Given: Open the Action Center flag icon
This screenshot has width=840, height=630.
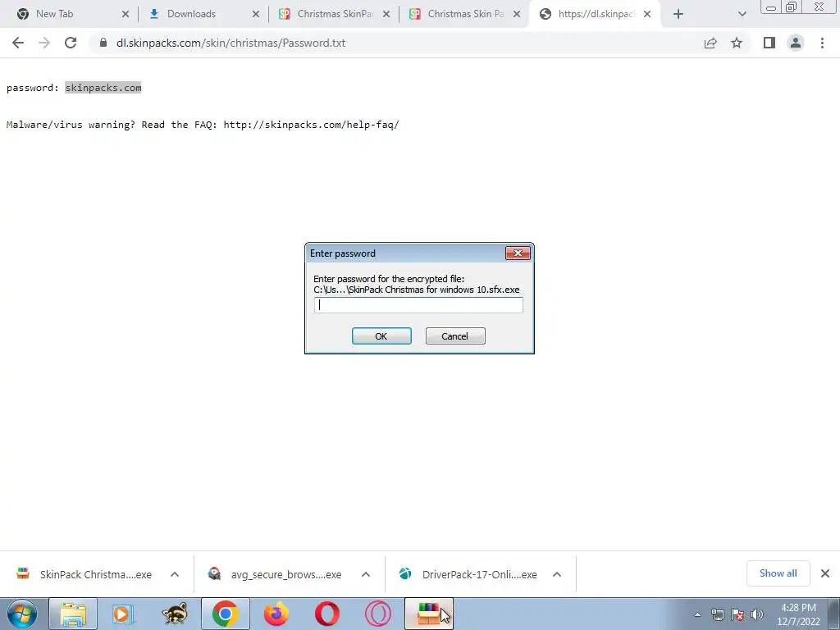Looking at the screenshot, I should pos(737,614).
